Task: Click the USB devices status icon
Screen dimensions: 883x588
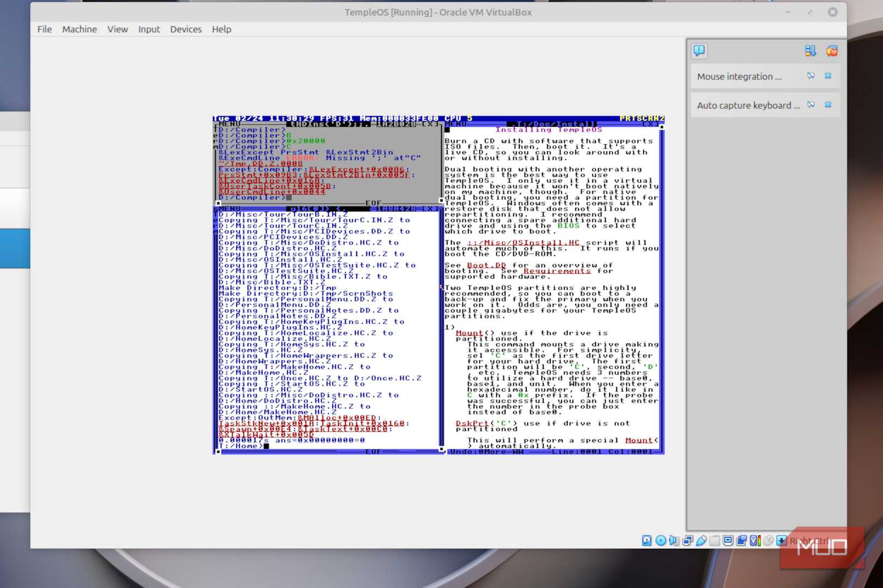Action: (701, 541)
